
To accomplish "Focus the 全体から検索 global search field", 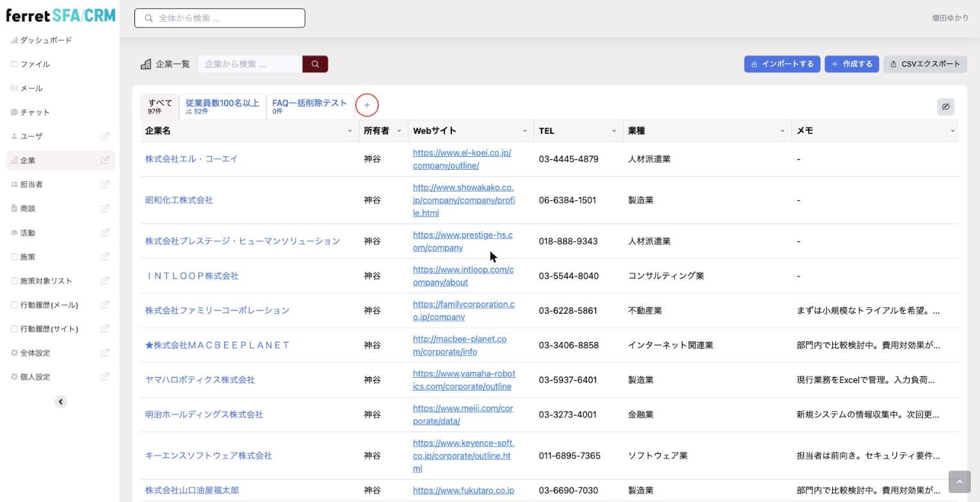I will 220,18.
